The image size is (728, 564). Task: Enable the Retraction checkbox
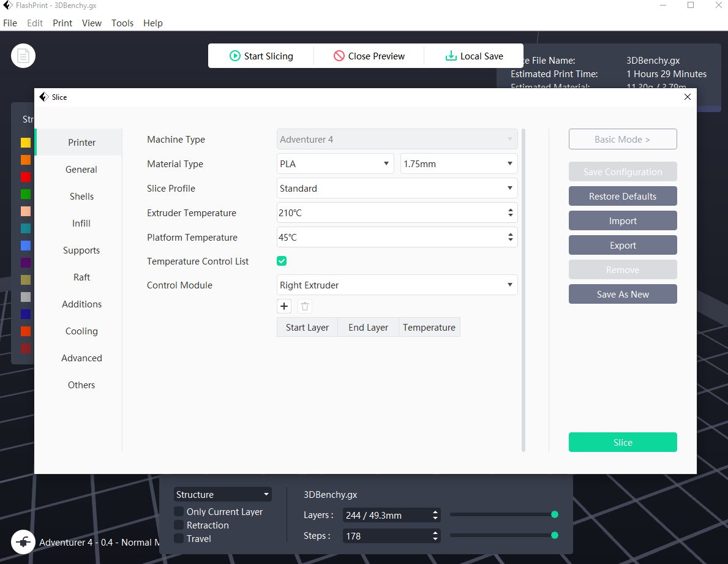pos(179,525)
